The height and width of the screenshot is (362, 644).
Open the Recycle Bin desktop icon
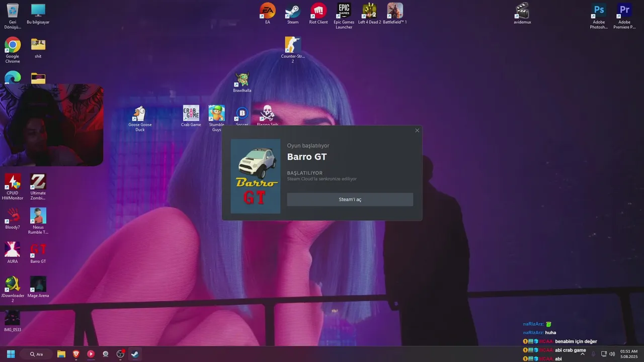13,16
